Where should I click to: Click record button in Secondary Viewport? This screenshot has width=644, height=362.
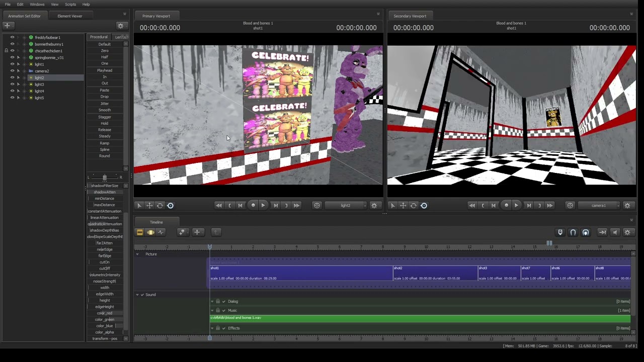pyautogui.click(x=507, y=205)
